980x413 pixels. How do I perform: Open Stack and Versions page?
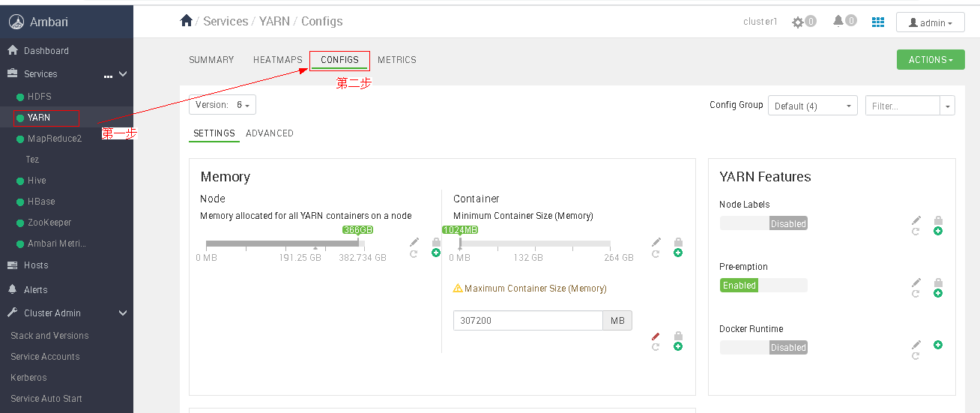tap(49, 336)
